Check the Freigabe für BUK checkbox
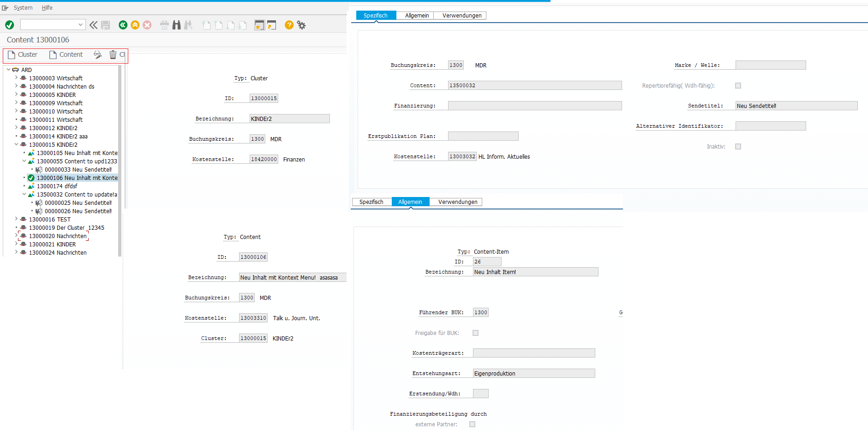Screen dimensions: 868x430 [x=475, y=333]
